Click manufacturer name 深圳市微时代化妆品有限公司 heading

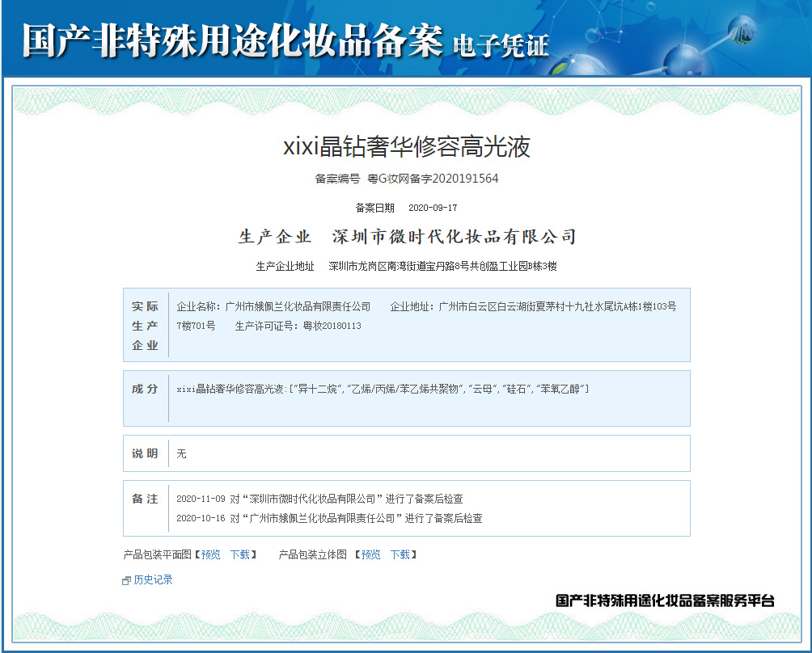pos(455,237)
